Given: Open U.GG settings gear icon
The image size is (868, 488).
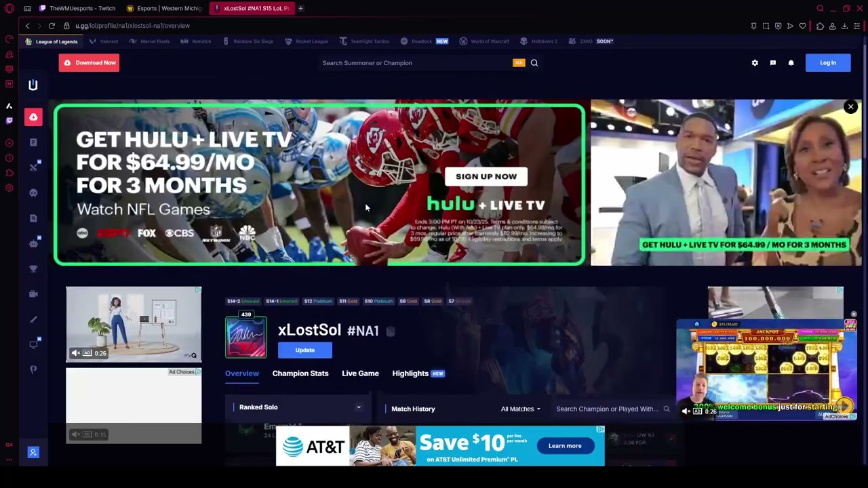Looking at the screenshot, I should pyautogui.click(x=755, y=63).
